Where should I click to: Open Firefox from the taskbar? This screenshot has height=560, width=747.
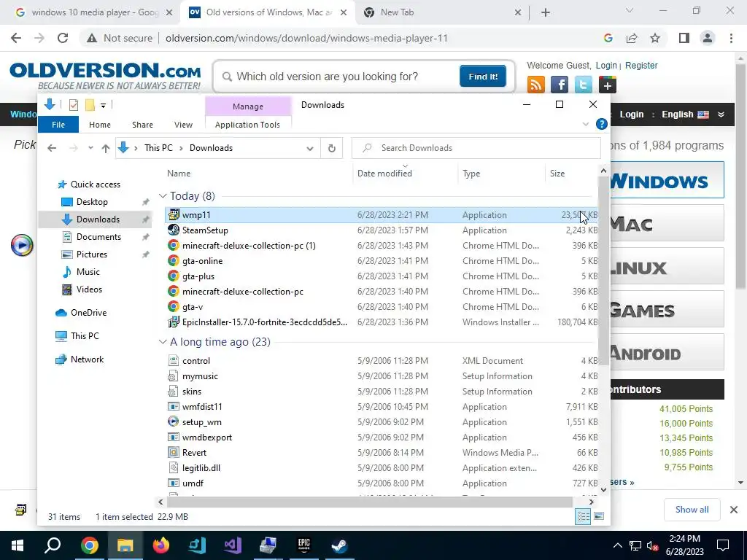(161, 545)
